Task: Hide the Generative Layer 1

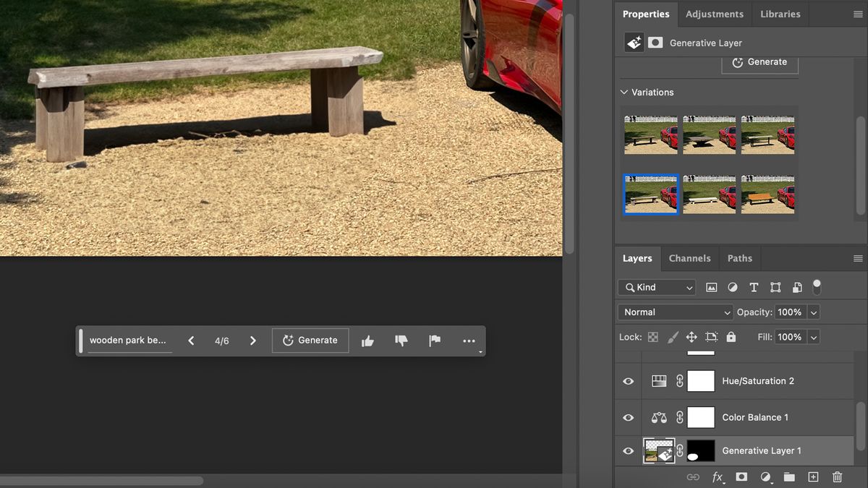Action: (x=628, y=450)
